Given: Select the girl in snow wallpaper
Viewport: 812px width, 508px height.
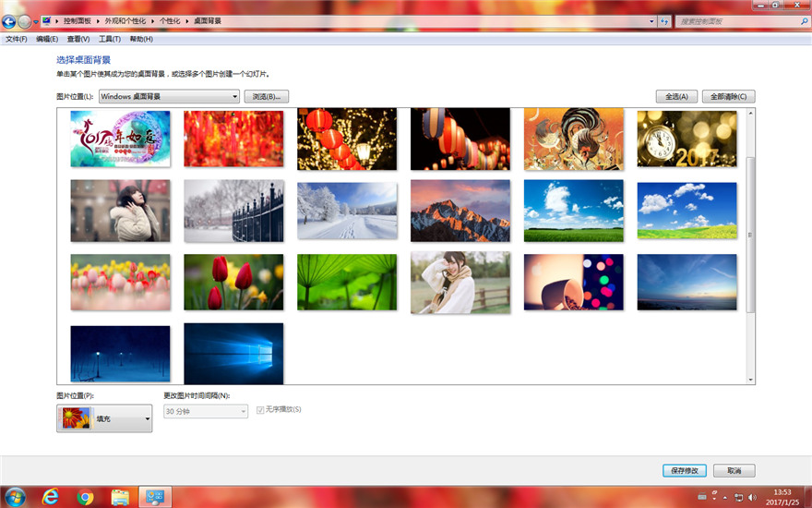Looking at the screenshot, I should pos(120,211).
